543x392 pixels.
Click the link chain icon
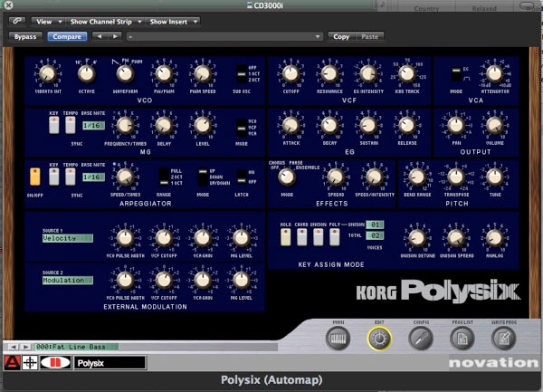tap(17, 21)
